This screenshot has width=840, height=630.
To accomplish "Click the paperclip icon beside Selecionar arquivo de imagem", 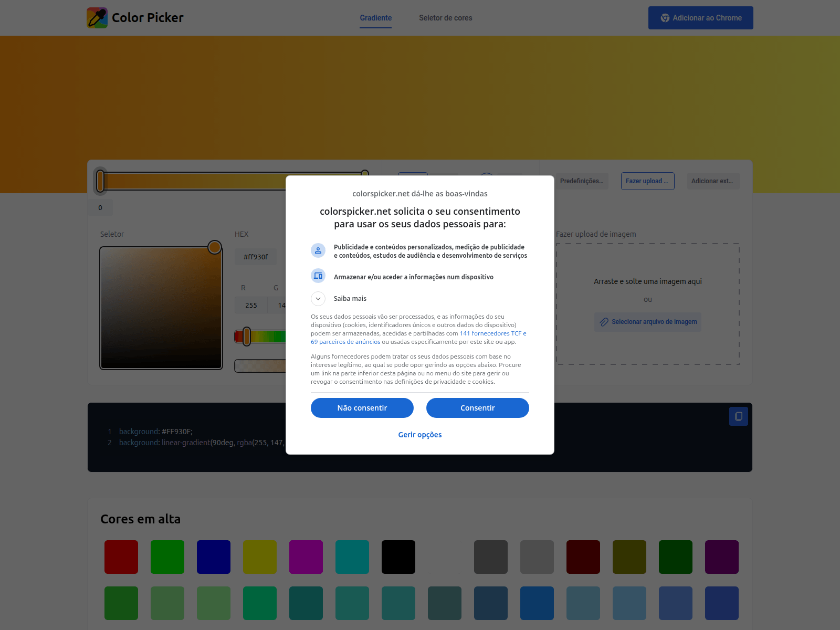I will point(604,322).
